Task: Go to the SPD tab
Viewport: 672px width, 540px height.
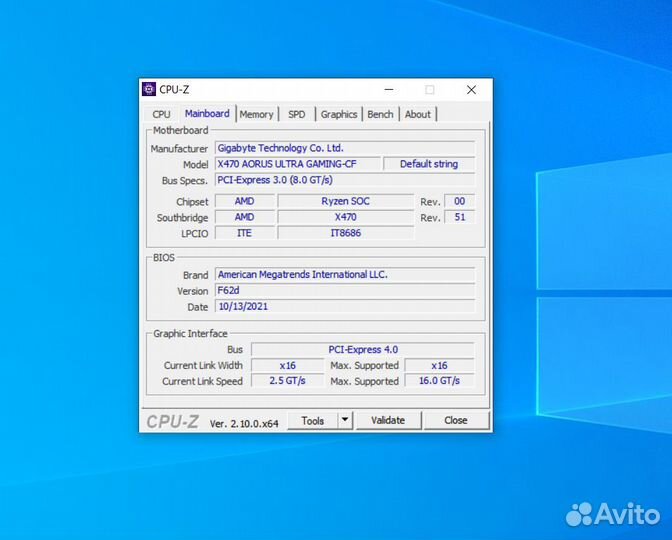Action: point(297,114)
